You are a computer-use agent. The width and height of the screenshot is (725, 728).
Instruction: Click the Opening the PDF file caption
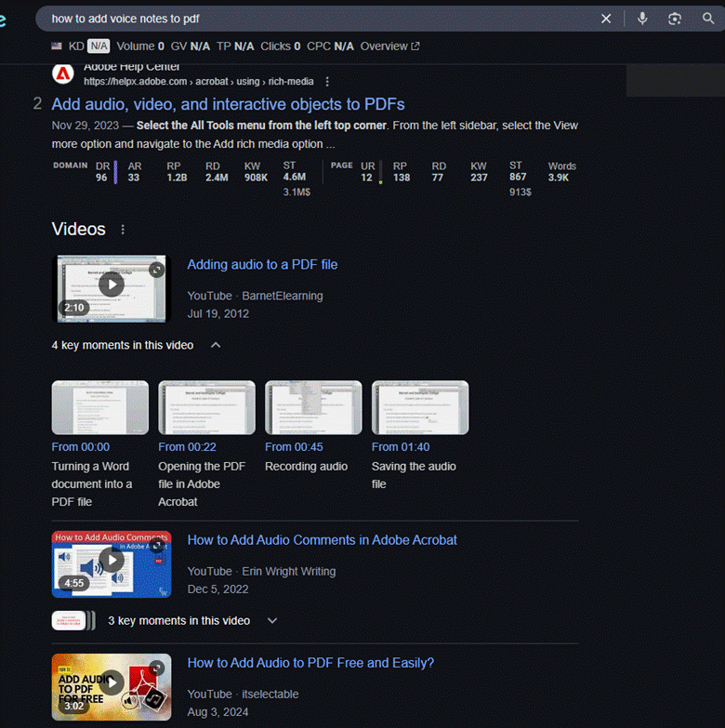(202, 484)
